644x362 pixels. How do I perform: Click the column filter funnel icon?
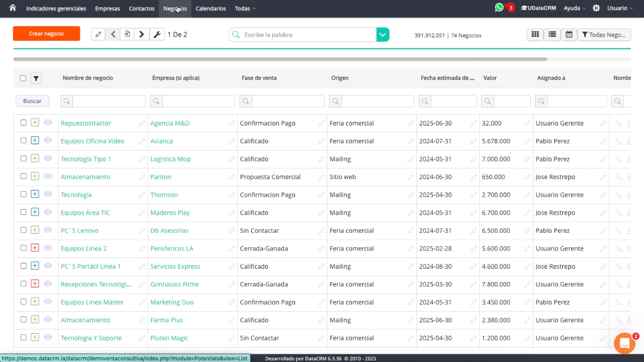tap(36, 78)
